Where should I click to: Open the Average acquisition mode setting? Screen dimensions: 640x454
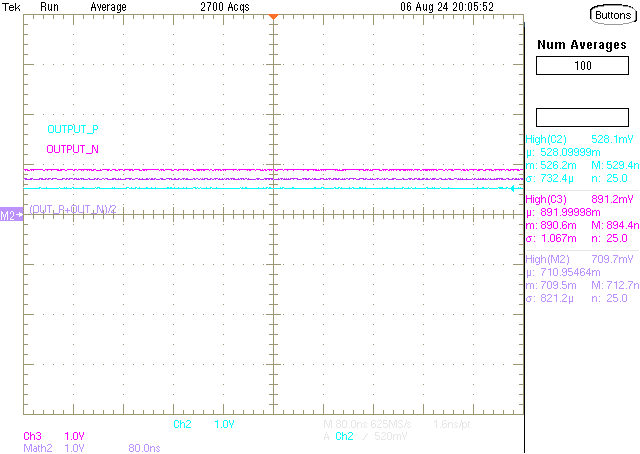pyautogui.click(x=108, y=6)
